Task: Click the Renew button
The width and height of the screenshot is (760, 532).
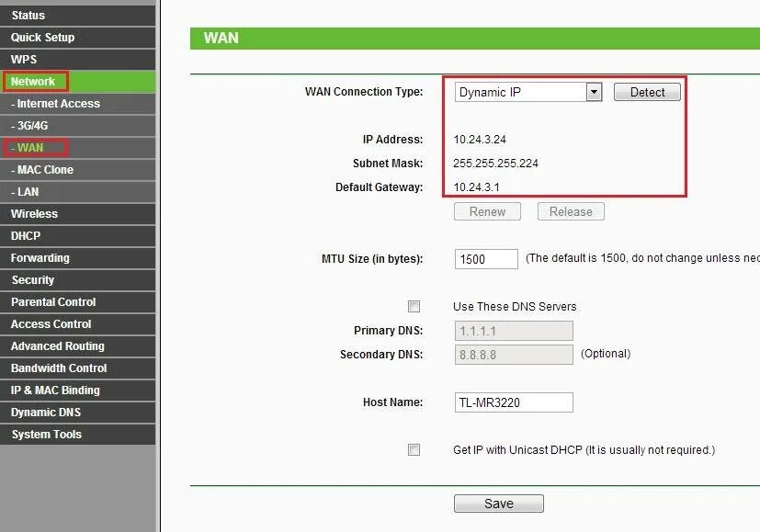Action: pyautogui.click(x=487, y=211)
